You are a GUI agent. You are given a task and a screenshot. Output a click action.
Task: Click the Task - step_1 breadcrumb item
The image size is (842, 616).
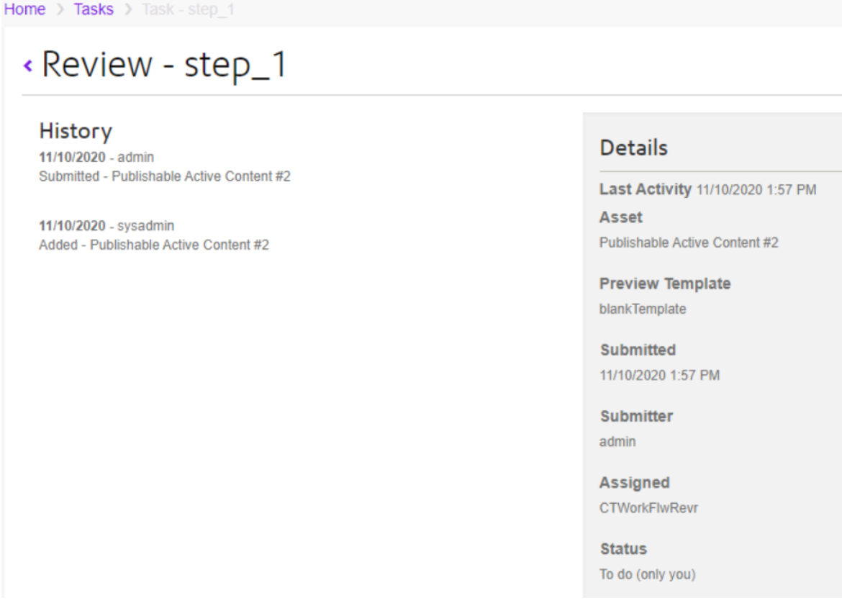point(188,10)
